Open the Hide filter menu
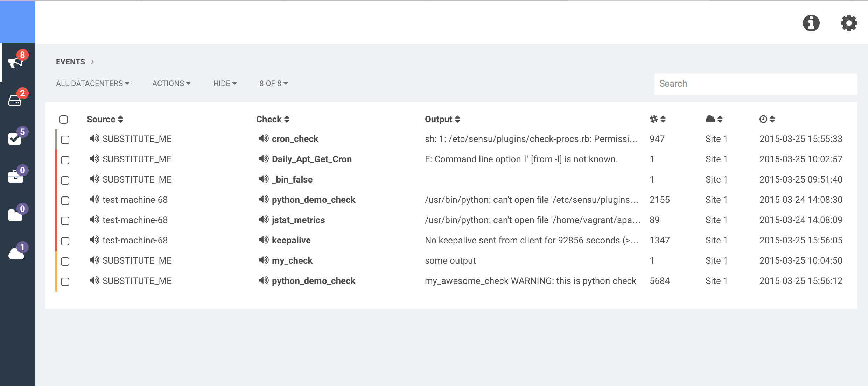Image resolution: width=868 pixels, height=386 pixels. click(x=225, y=83)
